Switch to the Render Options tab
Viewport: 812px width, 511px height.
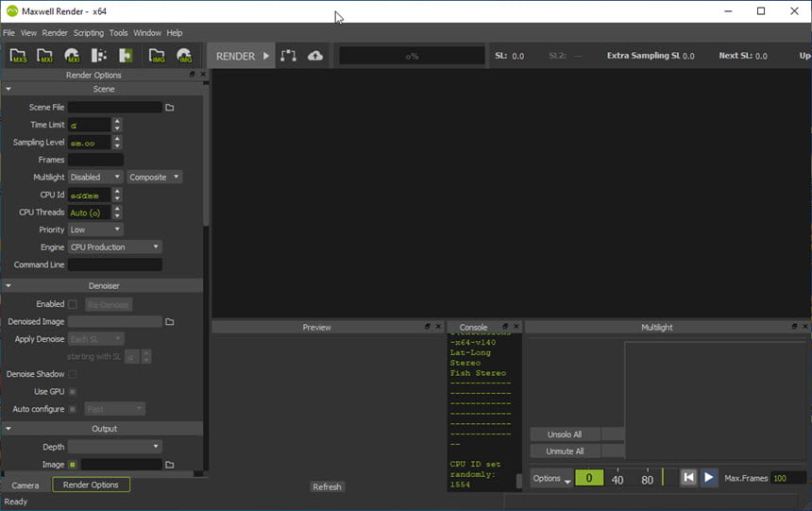point(92,485)
